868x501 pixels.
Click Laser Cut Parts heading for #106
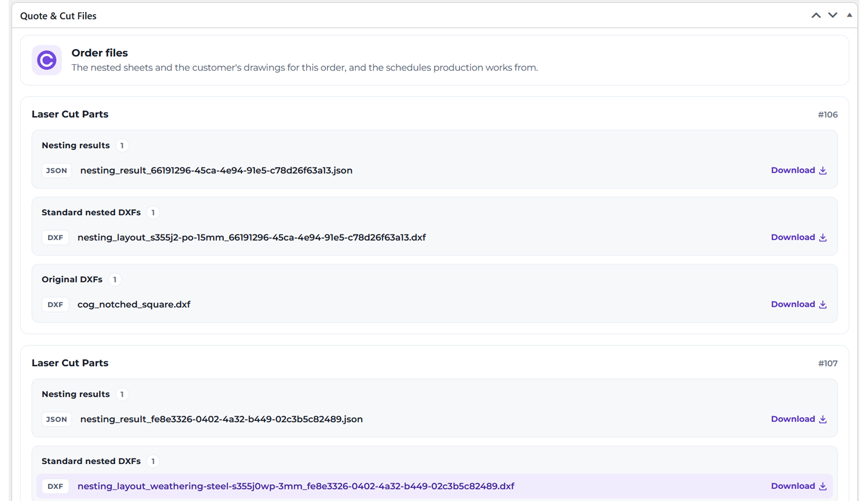coord(70,115)
